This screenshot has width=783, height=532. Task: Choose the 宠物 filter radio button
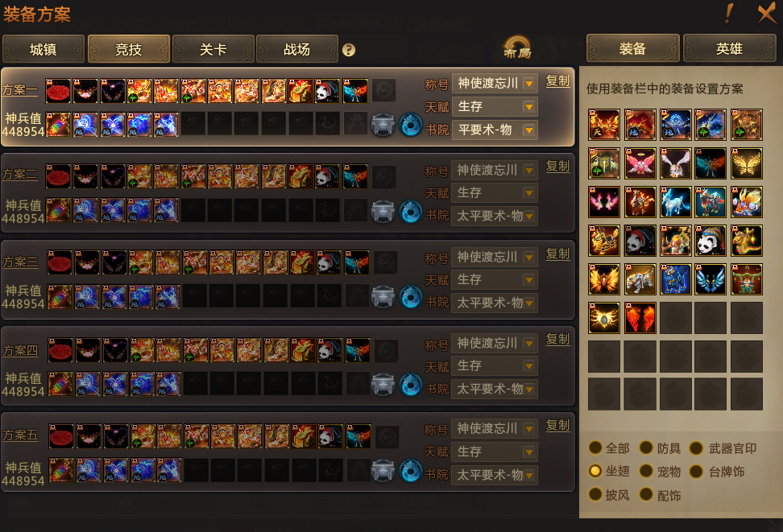646,471
